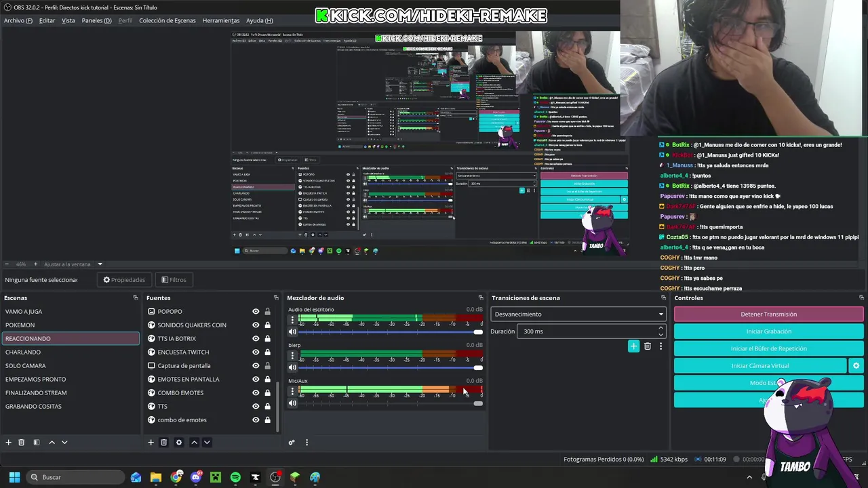The image size is (868, 488).
Task: Toggle lock on COMBO EMOTES source
Action: pos(267,393)
